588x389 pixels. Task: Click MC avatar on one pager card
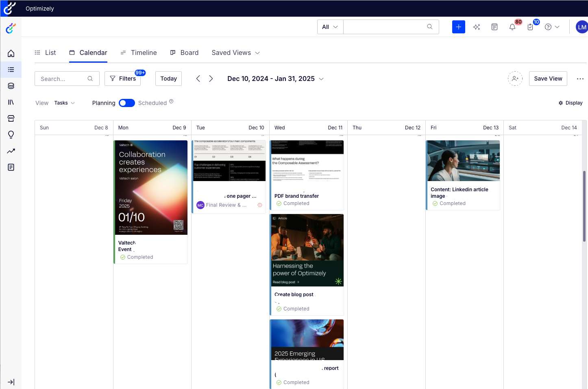pos(200,205)
